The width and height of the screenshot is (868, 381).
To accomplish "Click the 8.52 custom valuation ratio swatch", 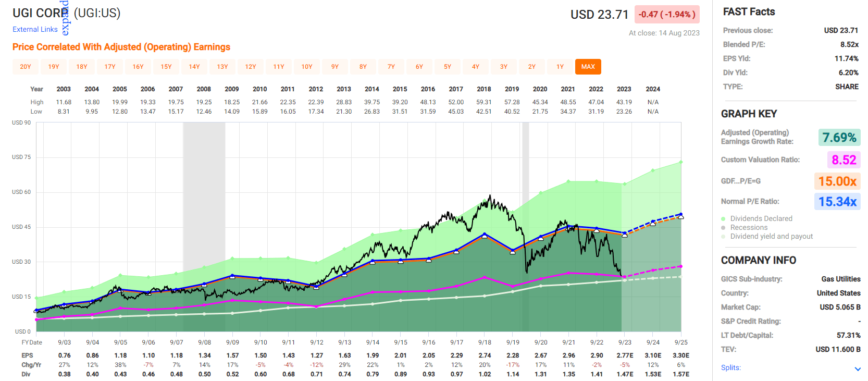I will pos(844,159).
